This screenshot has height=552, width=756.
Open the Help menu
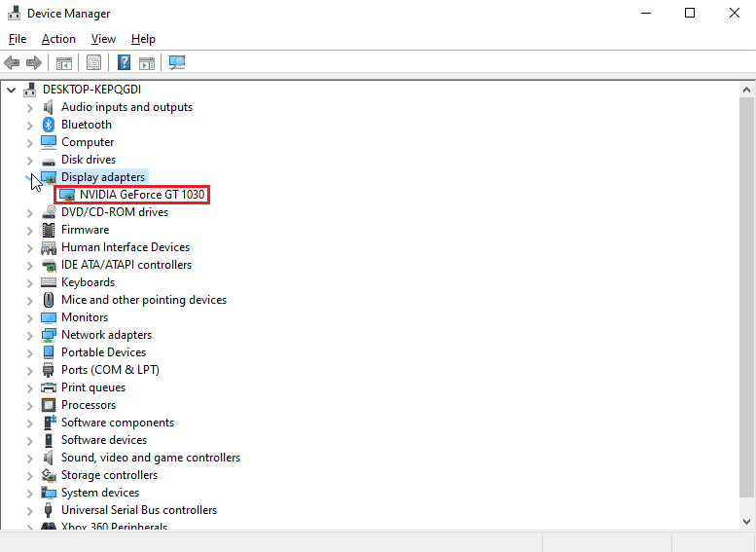click(143, 39)
